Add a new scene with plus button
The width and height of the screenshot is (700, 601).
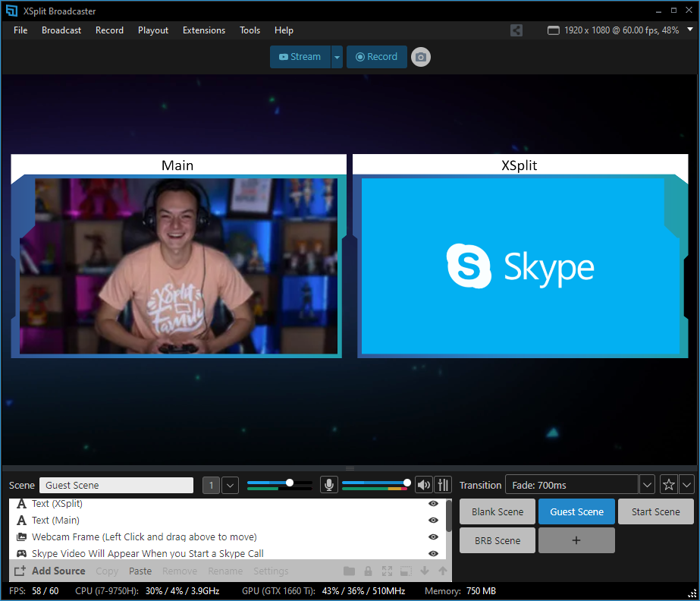576,541
